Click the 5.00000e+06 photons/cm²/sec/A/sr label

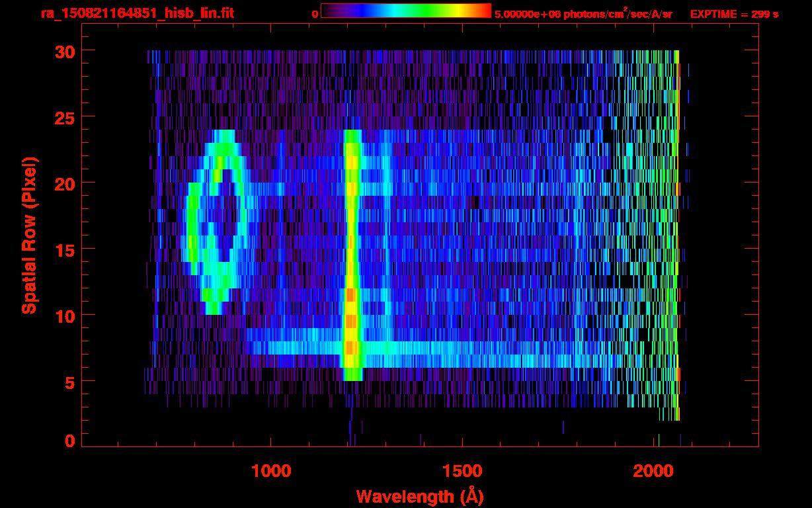pyautogui.click(x=583, y=13)
